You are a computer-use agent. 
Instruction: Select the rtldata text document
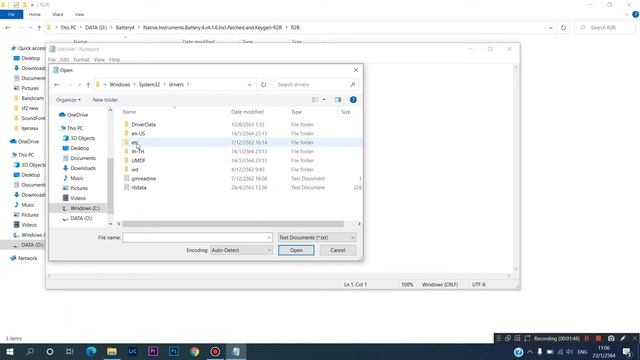139,187
